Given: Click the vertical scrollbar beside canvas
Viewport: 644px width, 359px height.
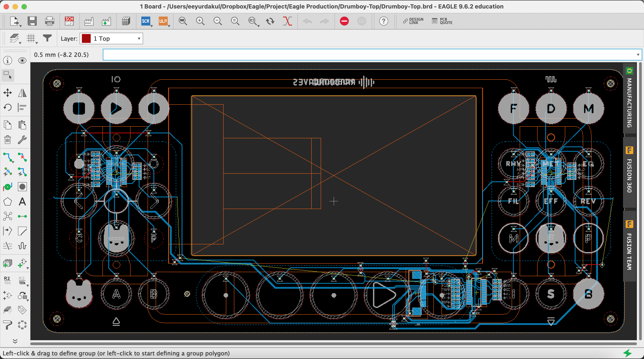Looking at the screenshot, I should click(x=640, y=201).
